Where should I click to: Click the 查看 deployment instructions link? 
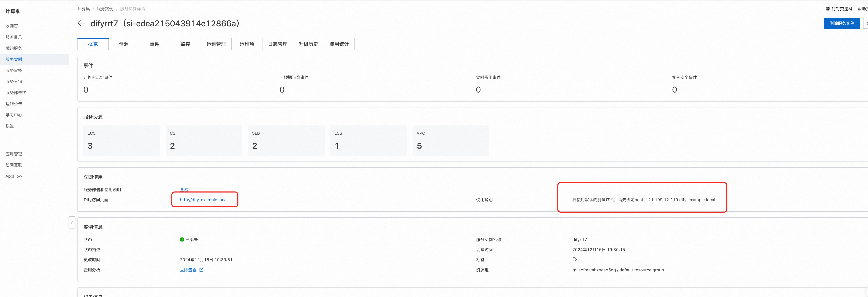pos(184,190)
